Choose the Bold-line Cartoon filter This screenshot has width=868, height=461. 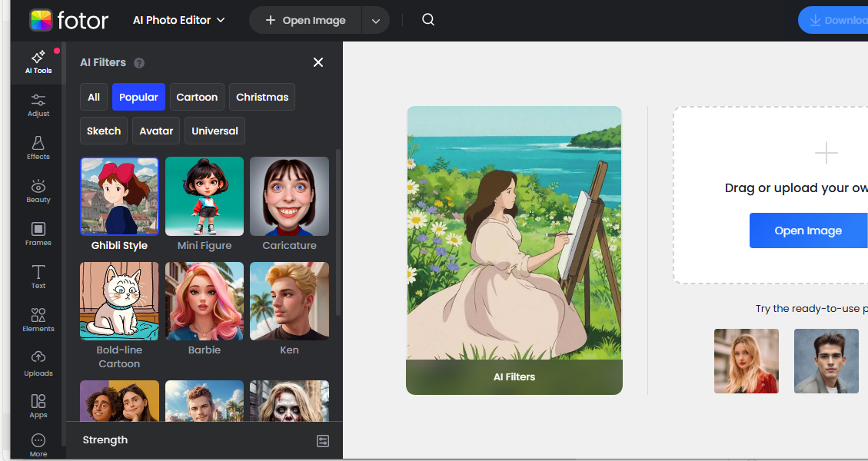click(x=120, y=301)
